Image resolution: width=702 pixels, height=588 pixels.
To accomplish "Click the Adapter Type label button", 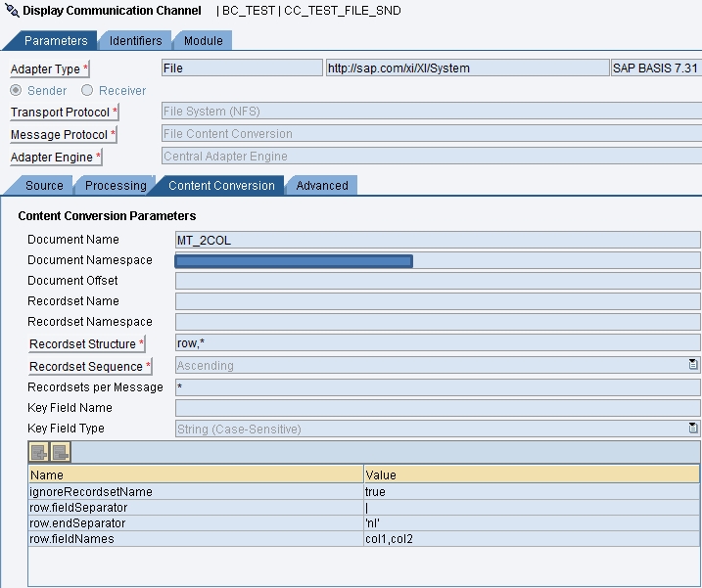I will pyautogui.click(x=50, y=68).
